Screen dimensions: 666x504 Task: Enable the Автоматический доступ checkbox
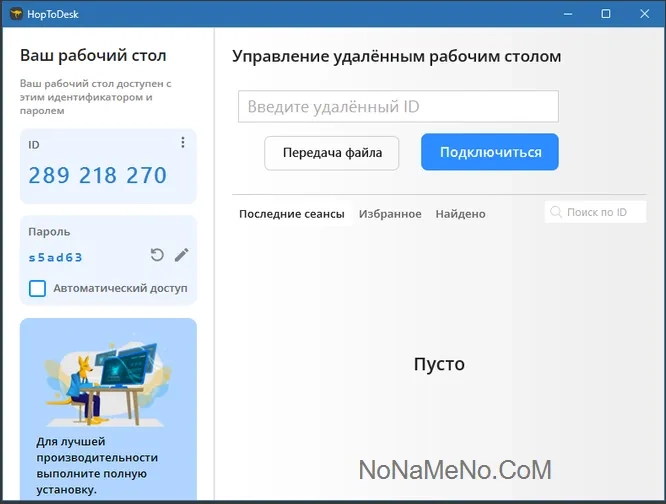coord(38,289)
